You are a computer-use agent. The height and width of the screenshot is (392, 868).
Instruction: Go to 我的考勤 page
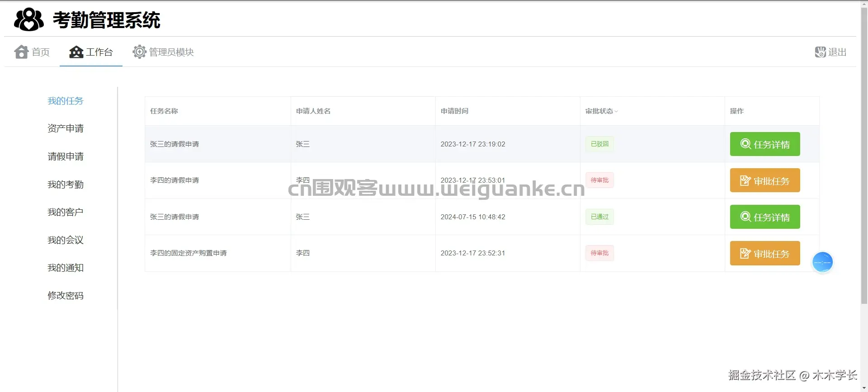[66, 184]
